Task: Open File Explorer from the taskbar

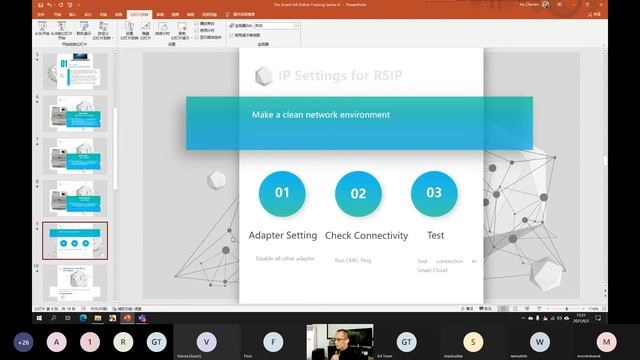Action: coord(98,318)
